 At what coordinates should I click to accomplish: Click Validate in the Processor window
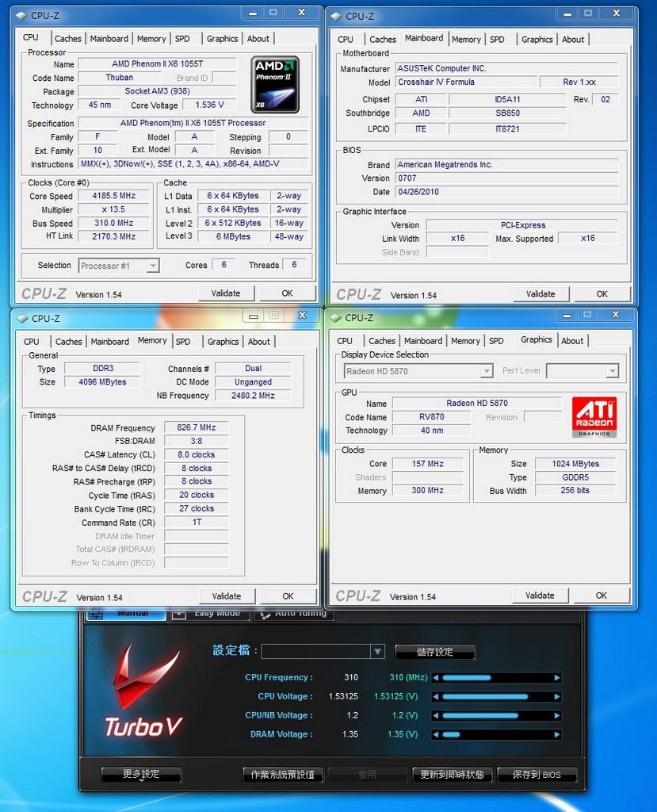pos(226,293)
